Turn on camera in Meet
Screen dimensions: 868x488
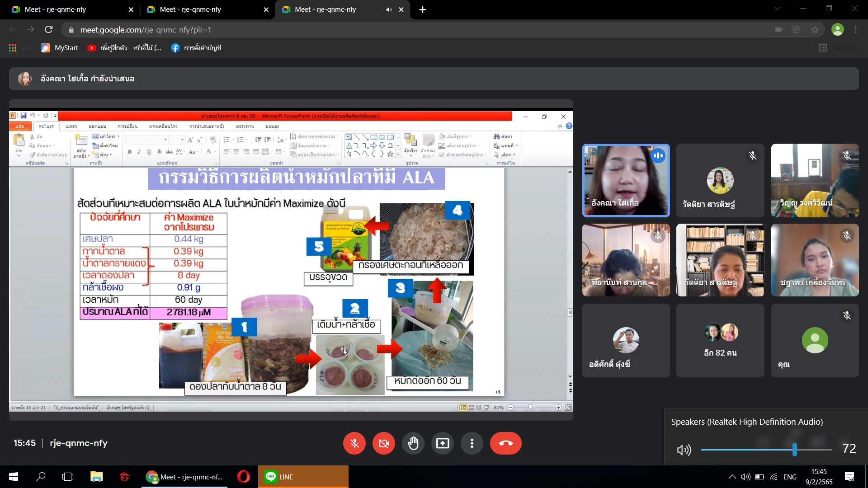point(384,443)
